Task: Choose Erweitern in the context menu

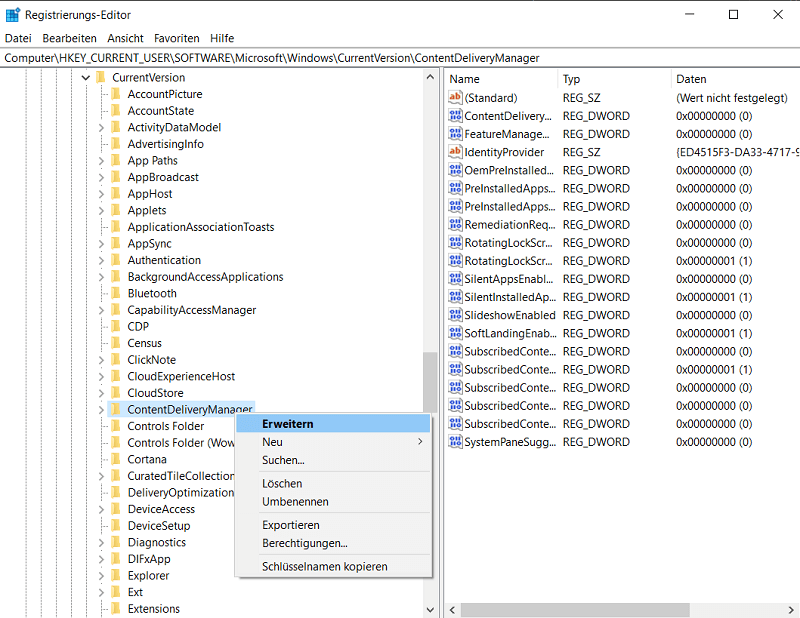Action: tap(333, 424)
